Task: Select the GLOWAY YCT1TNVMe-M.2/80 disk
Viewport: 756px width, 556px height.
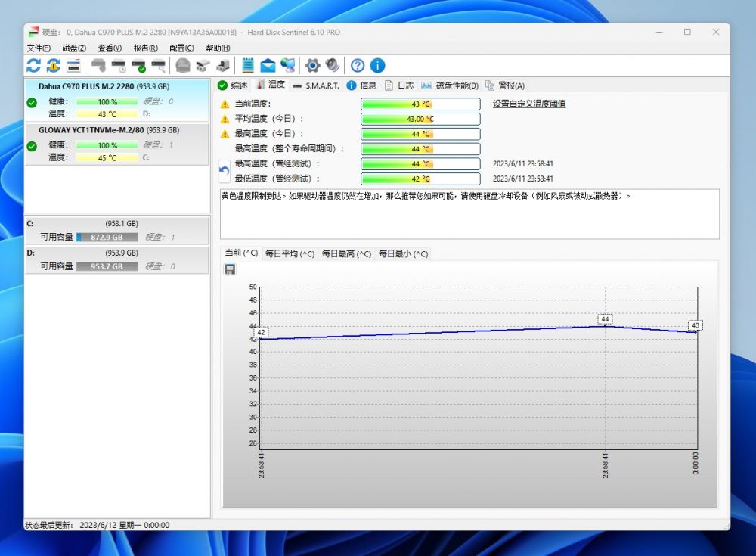Action: 117,144
